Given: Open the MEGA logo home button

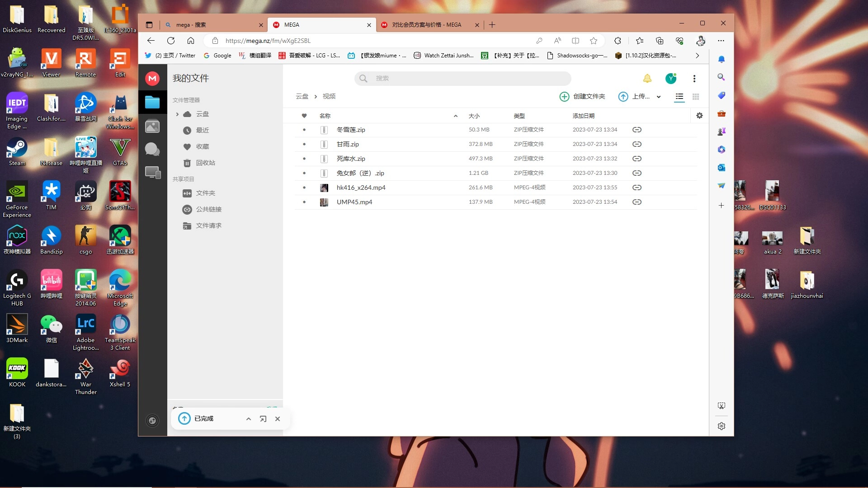Looking at the screenshot, I should (152, 79).
